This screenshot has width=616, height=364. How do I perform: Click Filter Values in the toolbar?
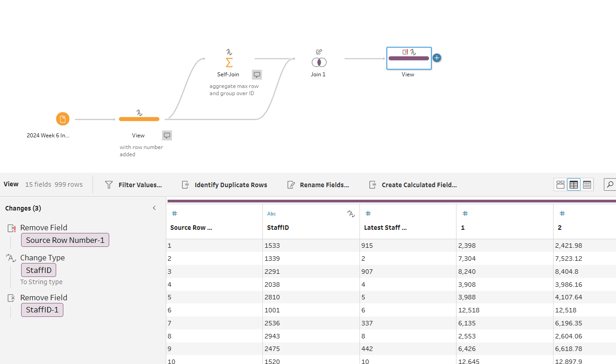[133, 185]
